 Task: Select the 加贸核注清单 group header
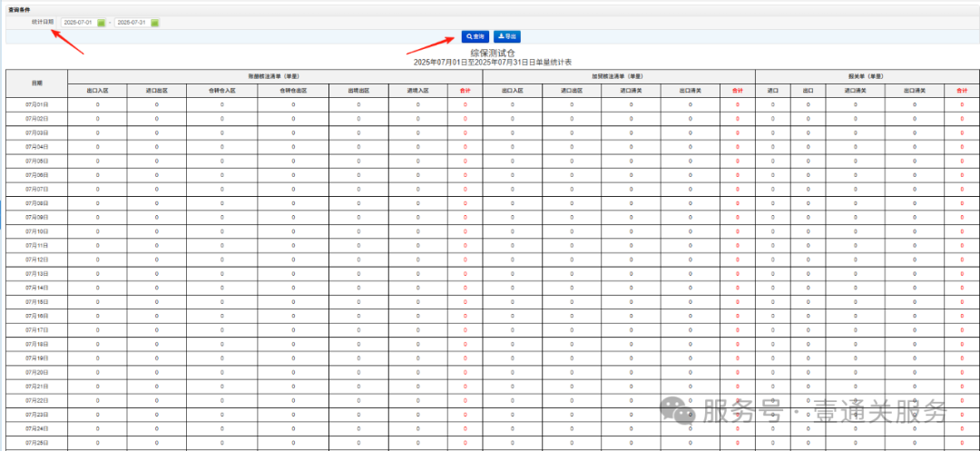619,76
